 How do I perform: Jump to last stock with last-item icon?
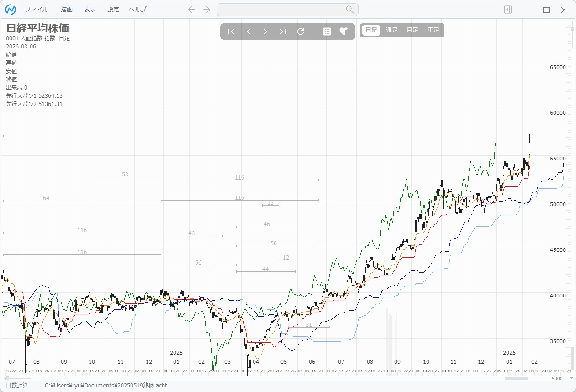coord(283,32)
